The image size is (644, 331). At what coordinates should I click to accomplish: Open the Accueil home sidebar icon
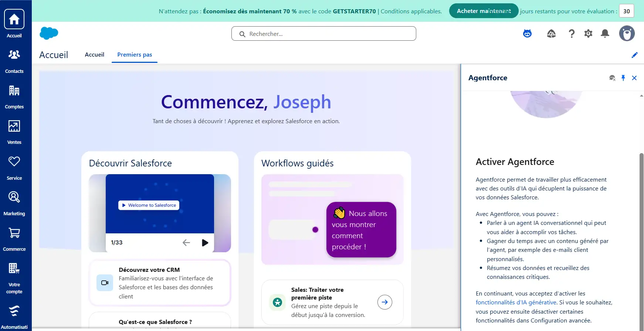[14, 19]
